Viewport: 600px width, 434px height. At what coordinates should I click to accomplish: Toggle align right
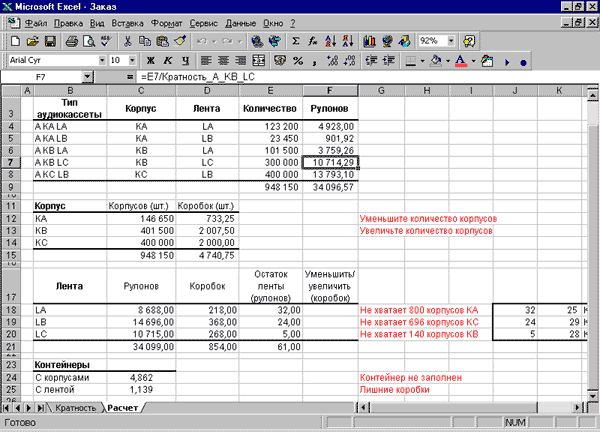pyautogui.click(x=241, y=60)
